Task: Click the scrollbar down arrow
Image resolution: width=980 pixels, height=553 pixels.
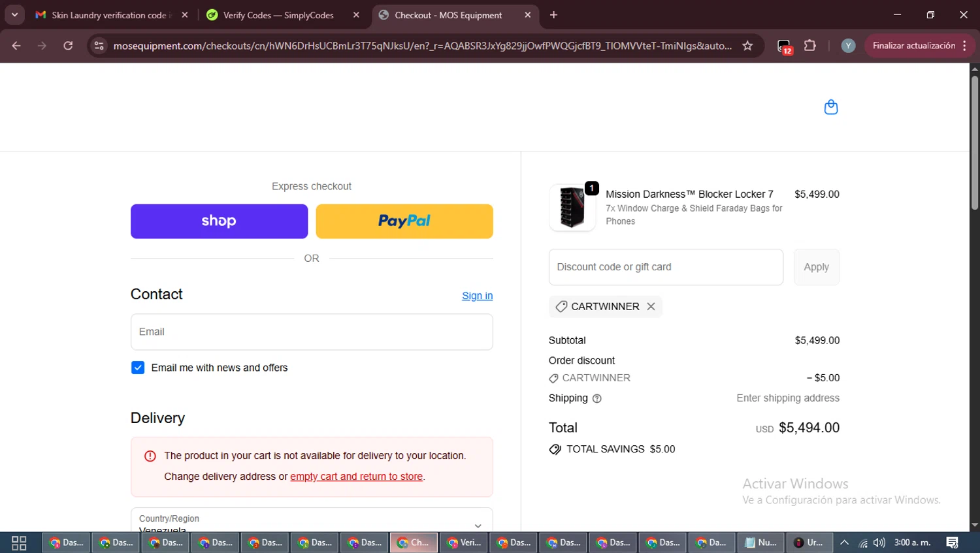Action: (974, 525)
